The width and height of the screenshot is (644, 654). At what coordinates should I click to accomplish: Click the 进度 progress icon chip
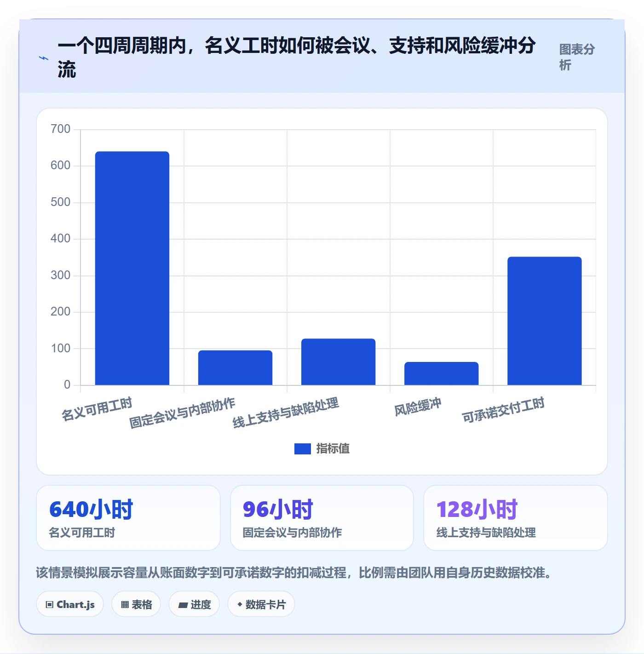(194, 604)
